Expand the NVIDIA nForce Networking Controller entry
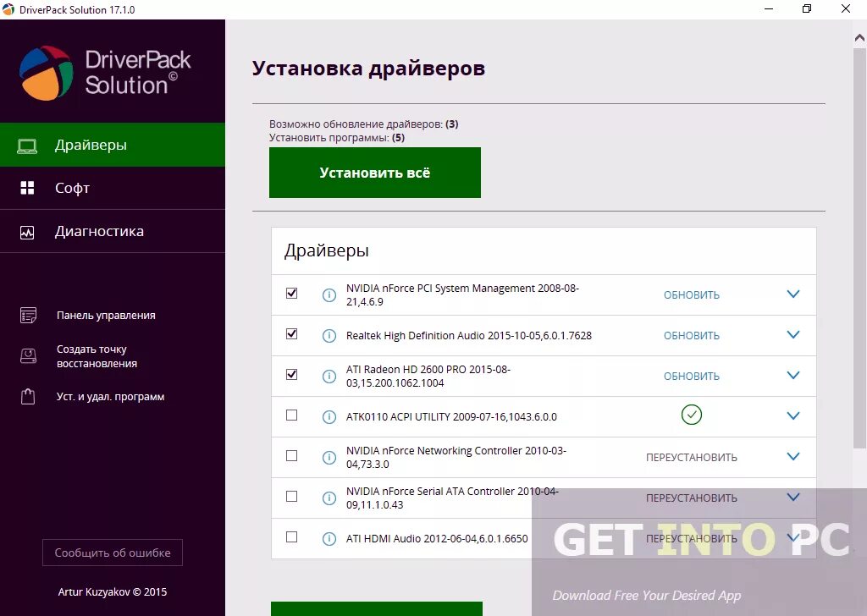867x616 pixels. click(793, 456)
